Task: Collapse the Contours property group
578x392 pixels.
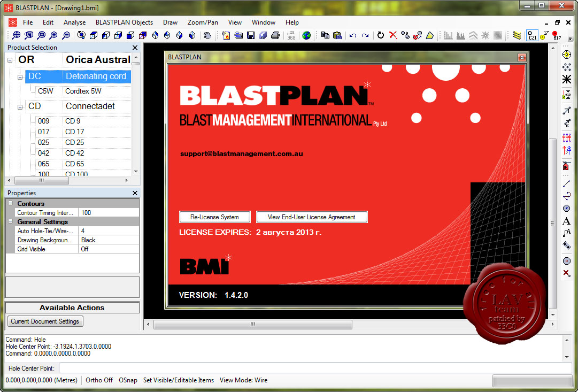Action: coord(10,204)
